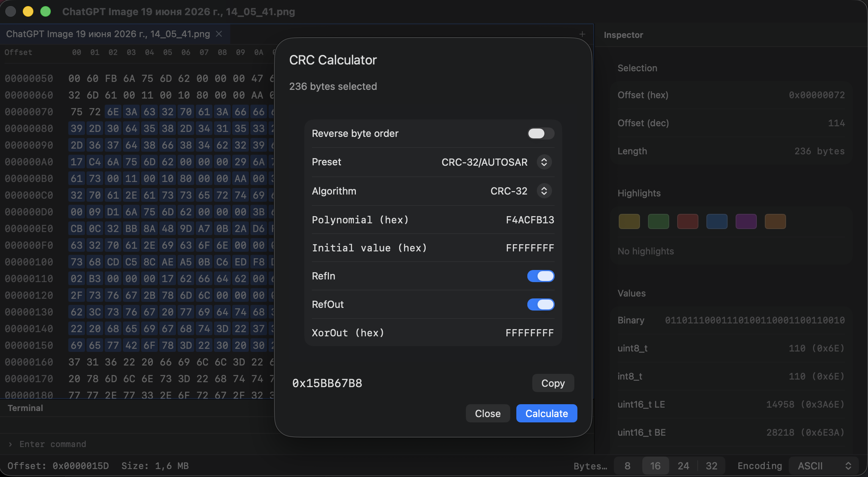The height and width of the screenshot is (477, 868).
Task: Click offset row 00000100
Action: coord(29,262)
